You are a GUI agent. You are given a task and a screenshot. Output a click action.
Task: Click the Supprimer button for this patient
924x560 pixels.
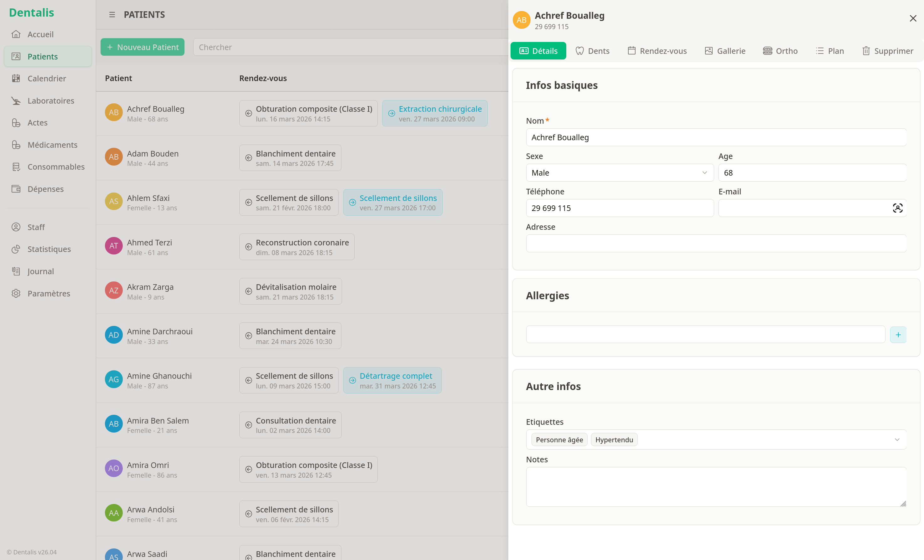click(888, 51)
